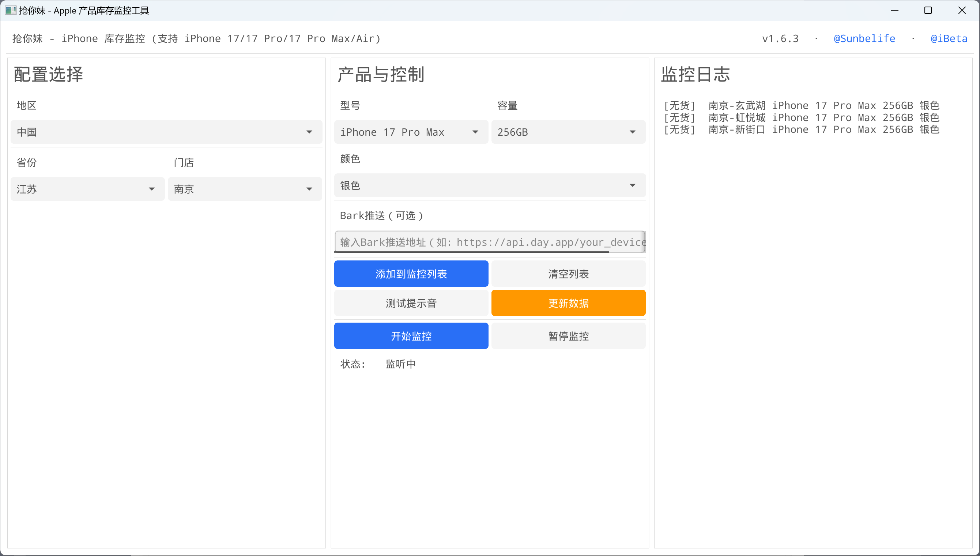Maximize the application window

click(928, 10)
